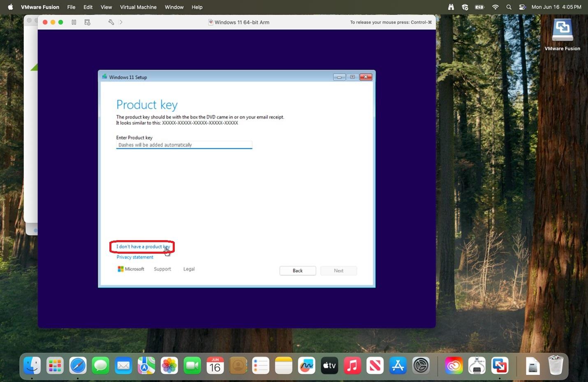Click VMware Fusion icon in the Dock
This screenshot has width=588, height=382.
pos(500,365)
